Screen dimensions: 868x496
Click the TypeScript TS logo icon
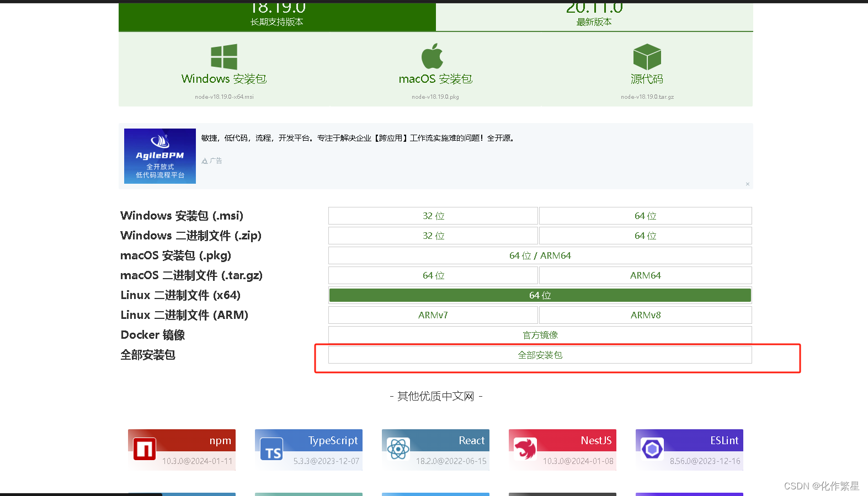271,450
